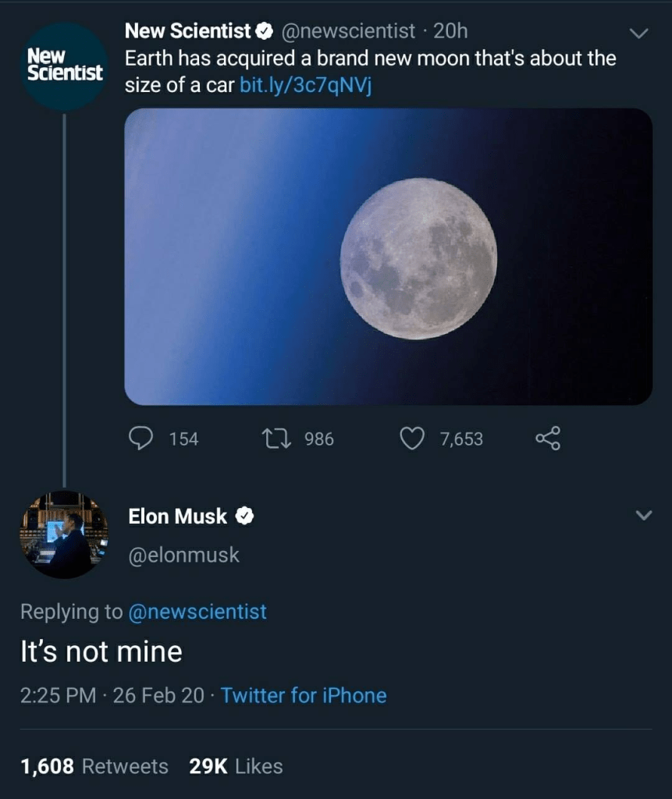Open Elon Musk's profile avatar
The width and height of the screenshot is (672, 799).
[64, 534]
